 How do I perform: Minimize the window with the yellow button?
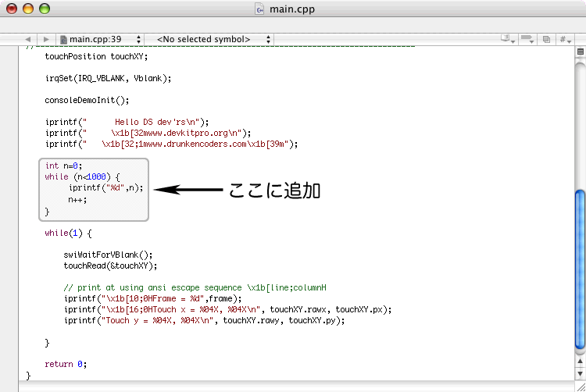tap(28, 9)
